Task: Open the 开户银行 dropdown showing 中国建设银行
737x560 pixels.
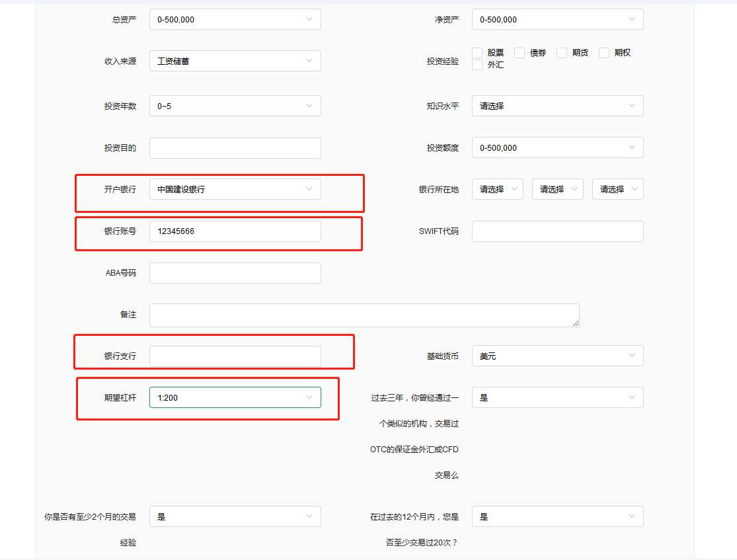Action: tap(235, 188)
